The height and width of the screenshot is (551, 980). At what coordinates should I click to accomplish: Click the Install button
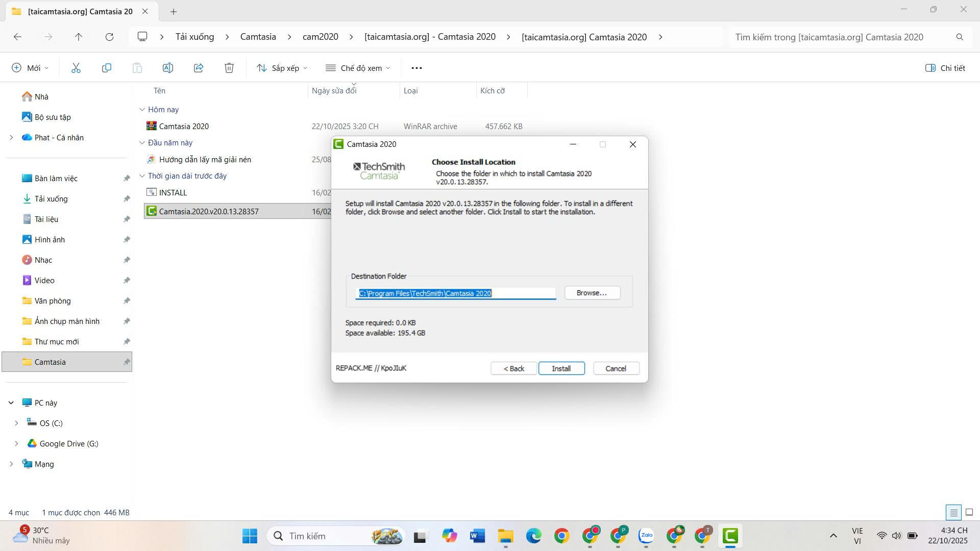tap(561, 368)
